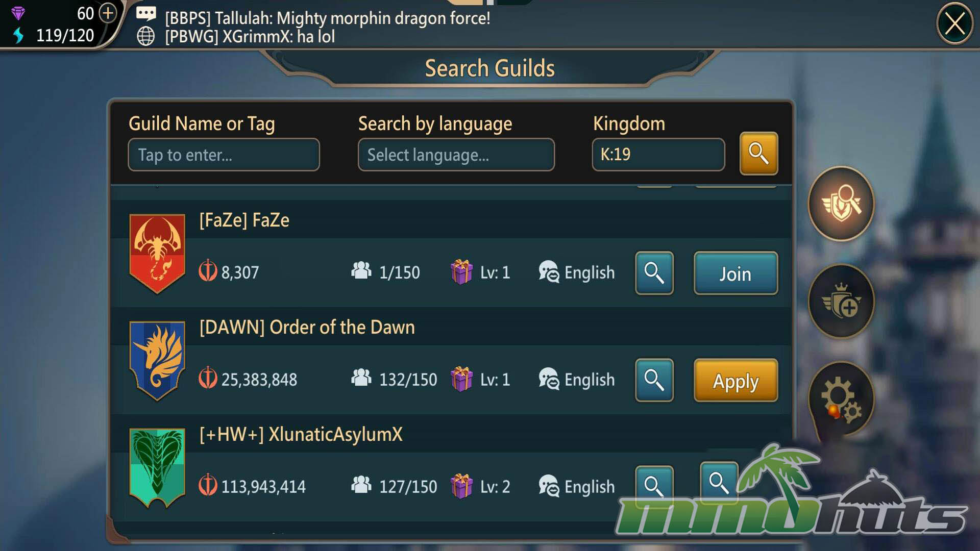Screen dimensions: 980x551
Task: Select the XlunaticAsylumX guild name
Action: (x=301, y=434)
